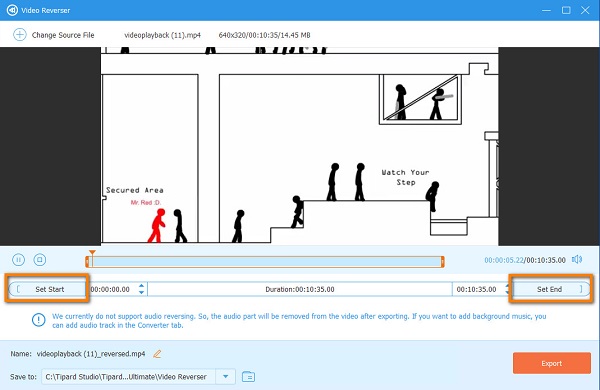The width and height of the screenshot is (600, 390).
Task: Open the output folder icon
Action: 248,377
